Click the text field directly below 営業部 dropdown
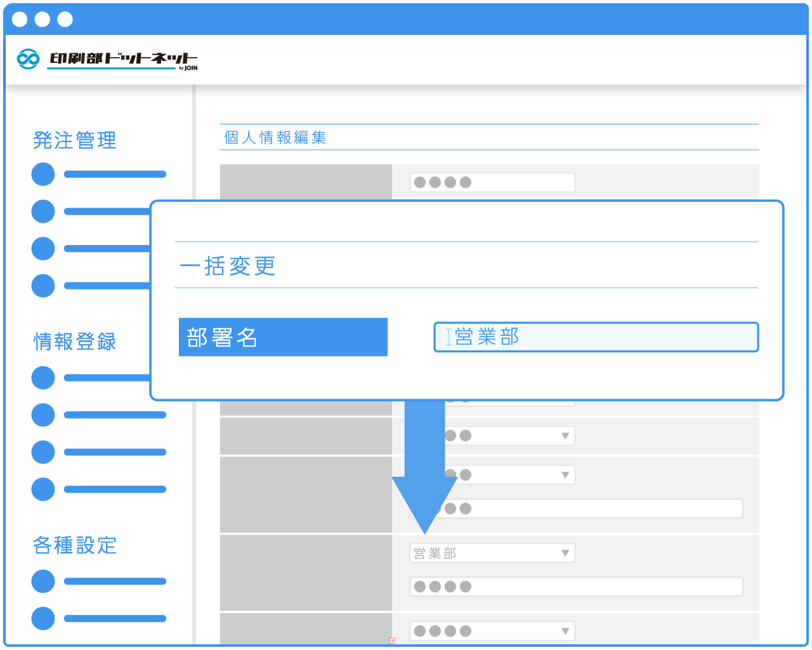Image resolution: width=812 pixels, height=650 pixels. 576,587
